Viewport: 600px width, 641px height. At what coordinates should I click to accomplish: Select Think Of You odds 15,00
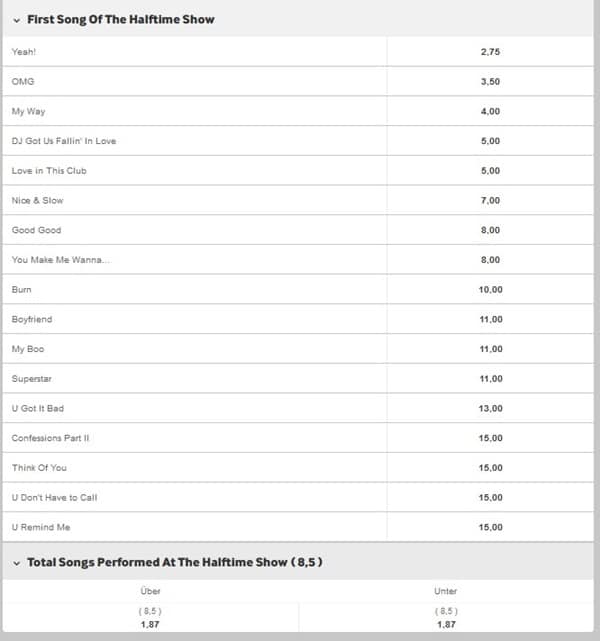(490, 468)
